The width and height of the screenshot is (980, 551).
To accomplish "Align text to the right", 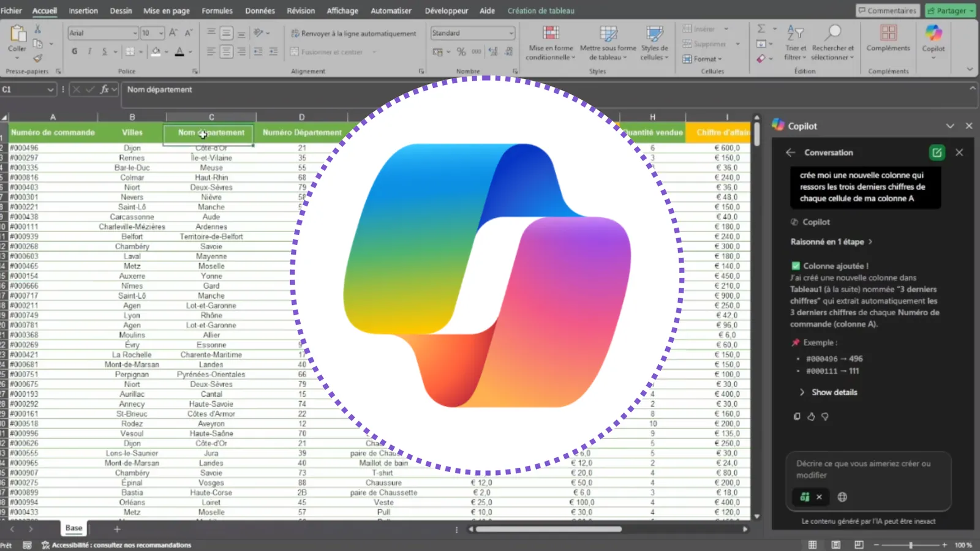I will [x=241, y=51].
